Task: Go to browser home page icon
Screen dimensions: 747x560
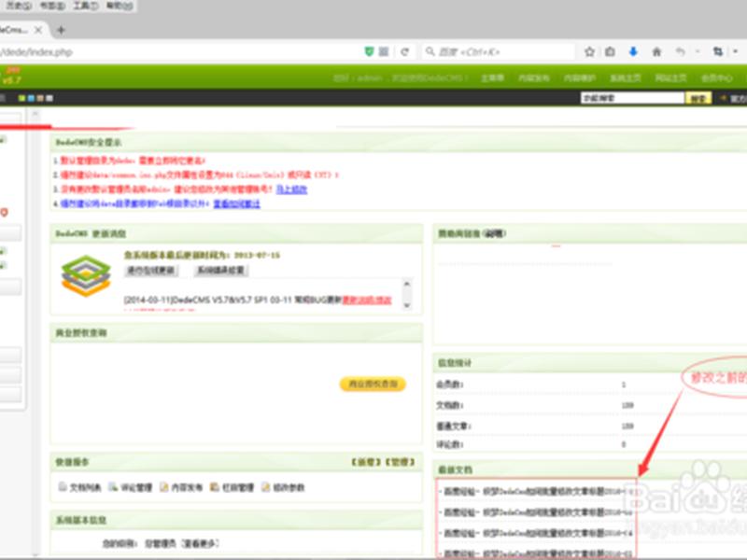Action: click(656, 51)
